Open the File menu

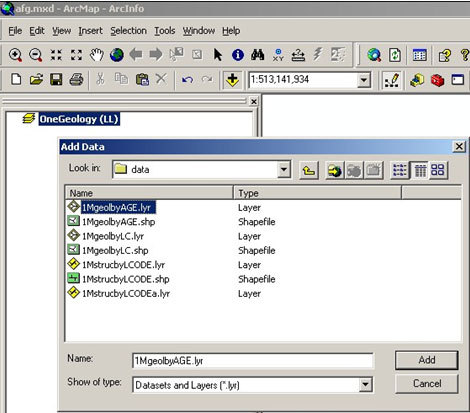(x=15, y=31)
